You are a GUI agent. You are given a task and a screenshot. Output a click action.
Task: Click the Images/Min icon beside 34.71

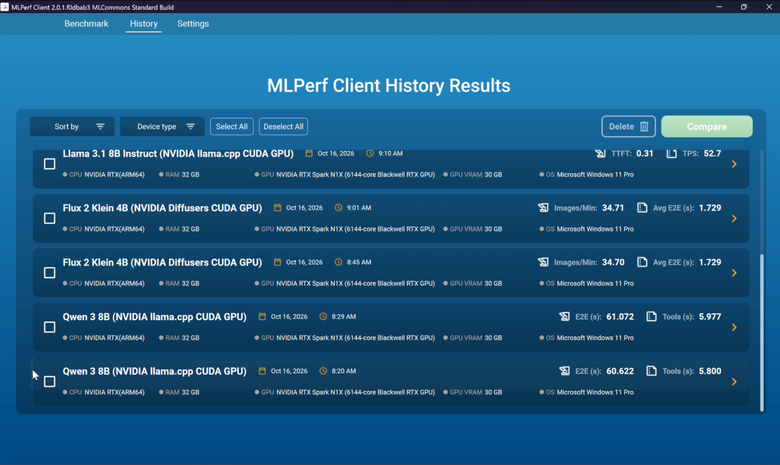(543, 207)
